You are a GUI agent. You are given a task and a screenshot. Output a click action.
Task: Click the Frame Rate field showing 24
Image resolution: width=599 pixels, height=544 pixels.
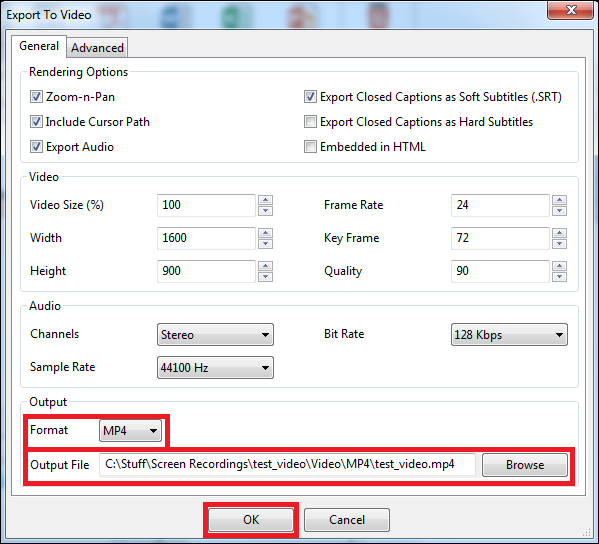(500, 205)
